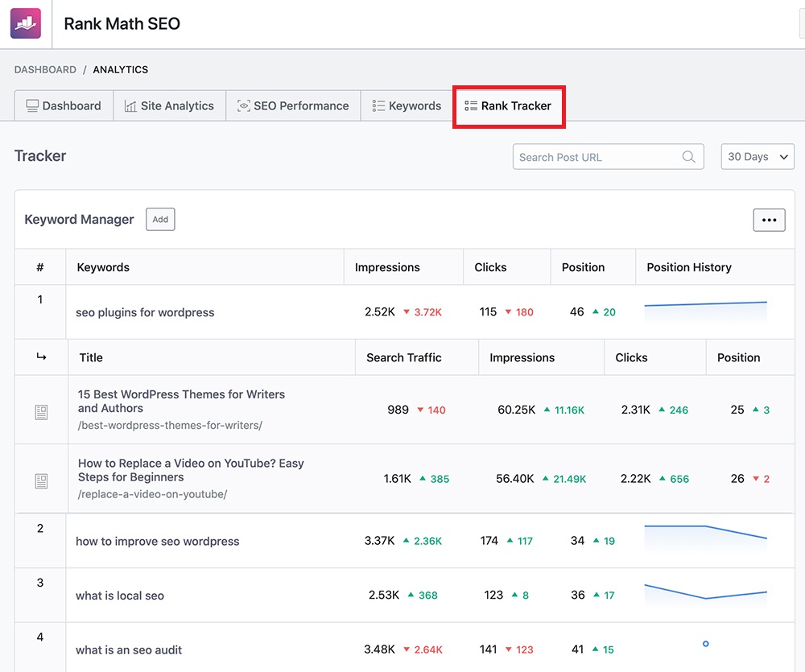
Task: Open the 30 Days range dropdown
Action: click(758, 157)
